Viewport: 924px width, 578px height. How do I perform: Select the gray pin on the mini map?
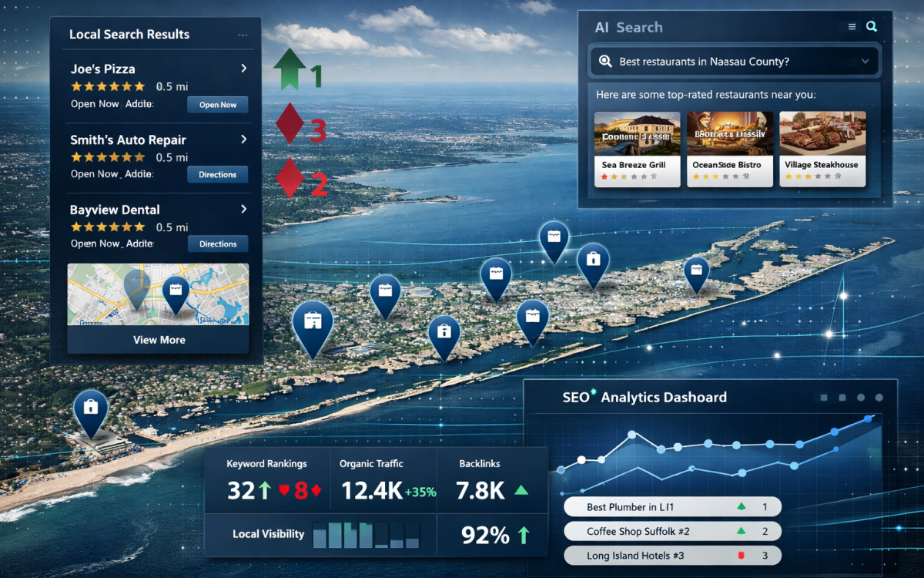(x=137, y=289)
